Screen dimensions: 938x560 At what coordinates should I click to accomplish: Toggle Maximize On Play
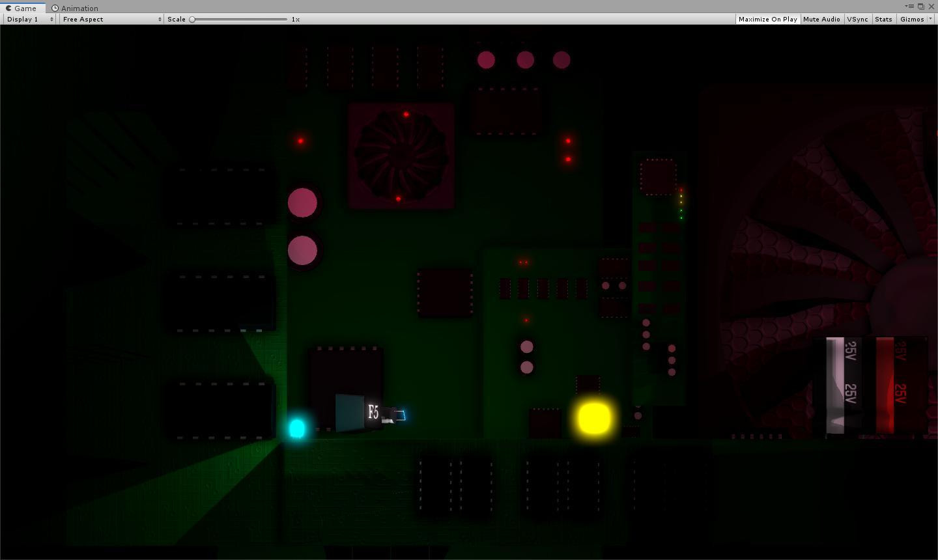coord(767,19)
